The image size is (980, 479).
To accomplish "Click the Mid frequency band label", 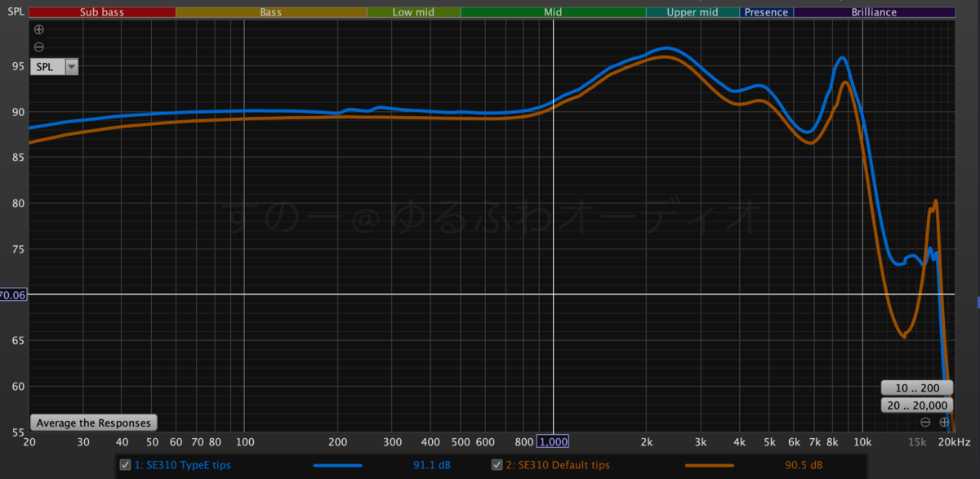I will [553, 12].
